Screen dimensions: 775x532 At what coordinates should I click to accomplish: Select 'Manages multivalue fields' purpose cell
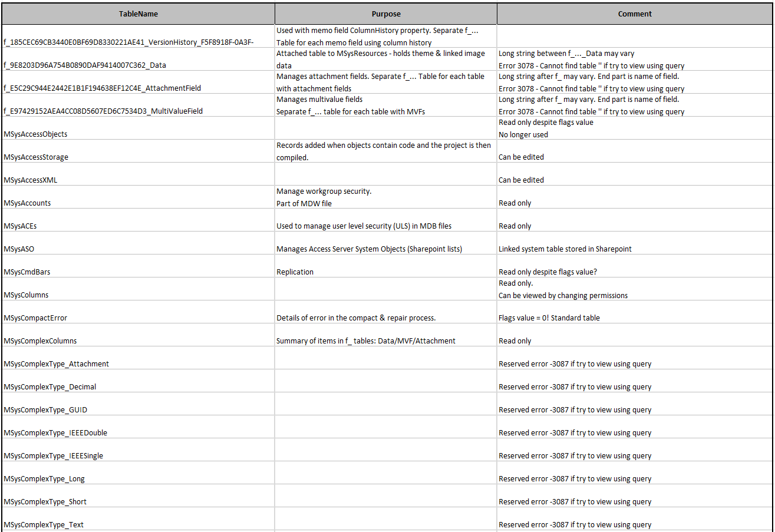point(386,105)
